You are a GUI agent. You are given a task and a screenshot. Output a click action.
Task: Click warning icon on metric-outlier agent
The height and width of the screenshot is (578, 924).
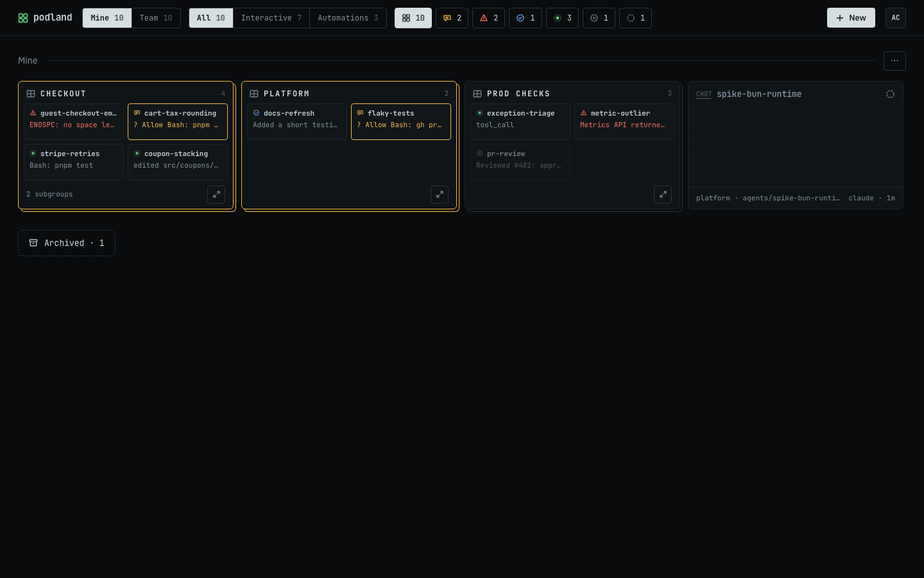(x=583, y=113)
